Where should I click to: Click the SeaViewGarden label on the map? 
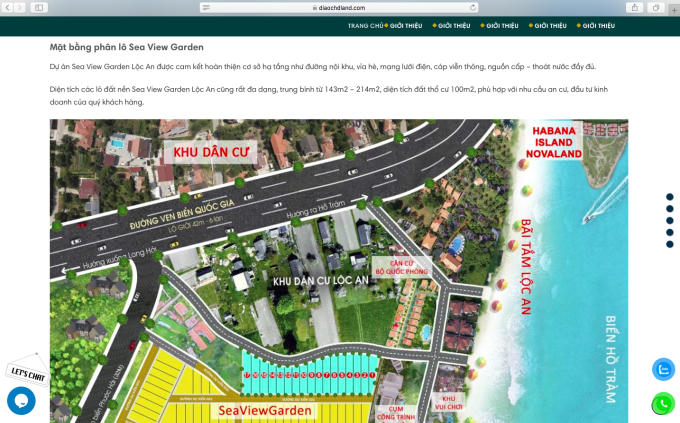[x=265, y=410]
